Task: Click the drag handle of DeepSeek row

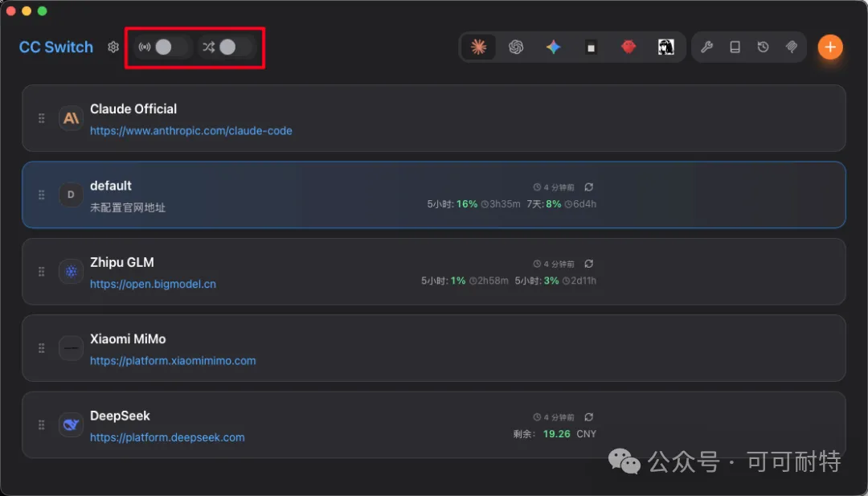Action: tap(42, 424)
